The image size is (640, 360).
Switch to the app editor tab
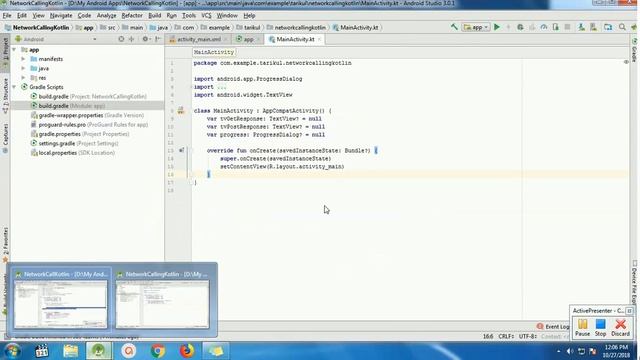(248, 39)
